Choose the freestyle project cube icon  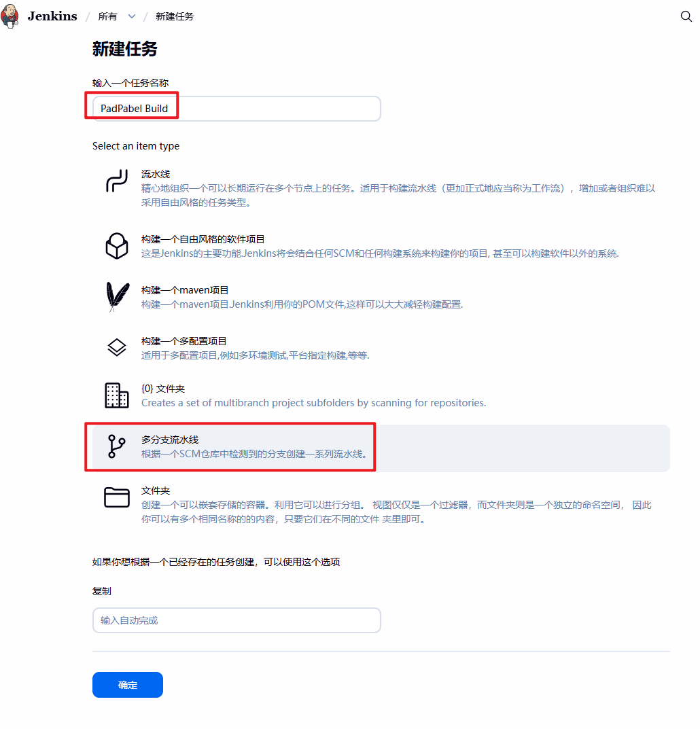click(x=117, y=246)
